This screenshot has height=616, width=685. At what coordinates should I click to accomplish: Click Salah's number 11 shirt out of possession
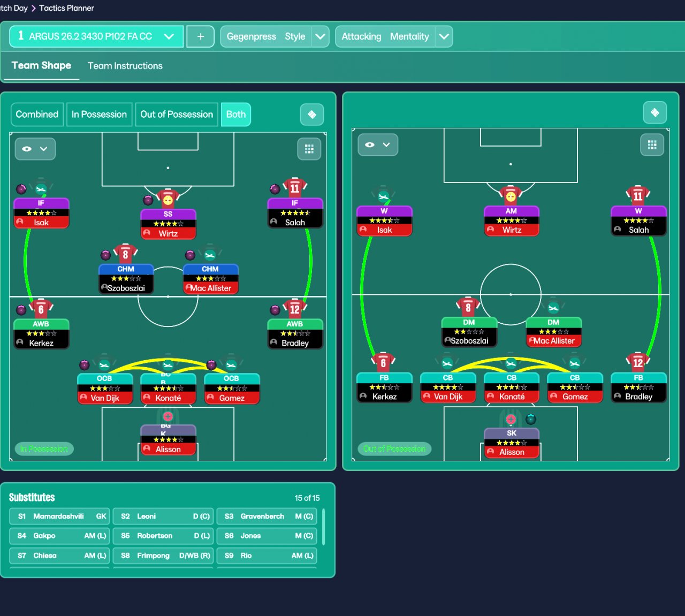click(x=638, y=196)
